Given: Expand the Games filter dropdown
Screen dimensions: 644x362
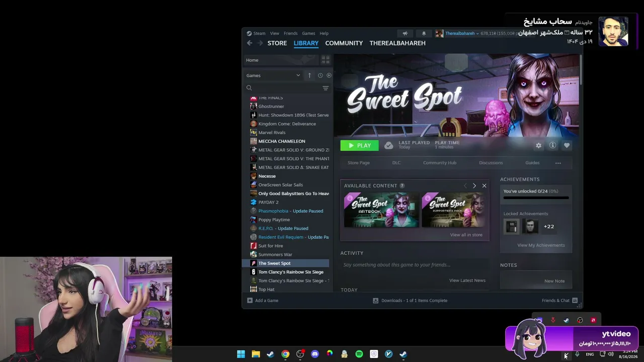Looking at the screenshot, I should coord(273,75).
